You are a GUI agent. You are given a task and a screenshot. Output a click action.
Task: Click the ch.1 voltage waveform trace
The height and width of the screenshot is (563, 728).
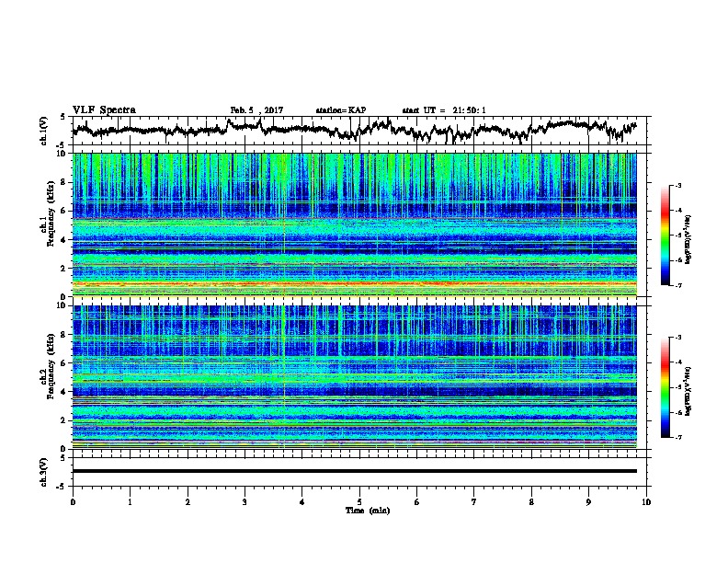[x=354, y=130]
